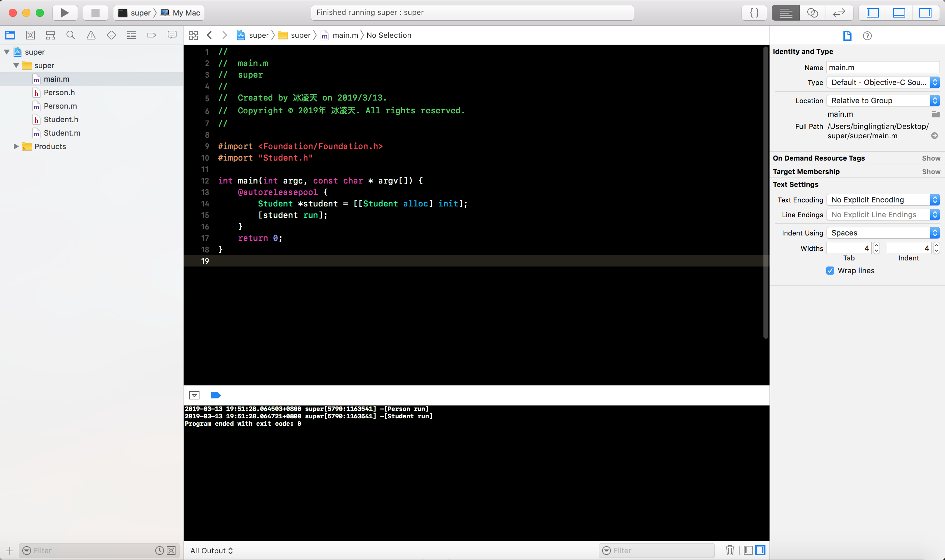945x560 pixels.
Task: Select Student.m in the project navigator
Action: pyautogui.click(x=62, y=133)
